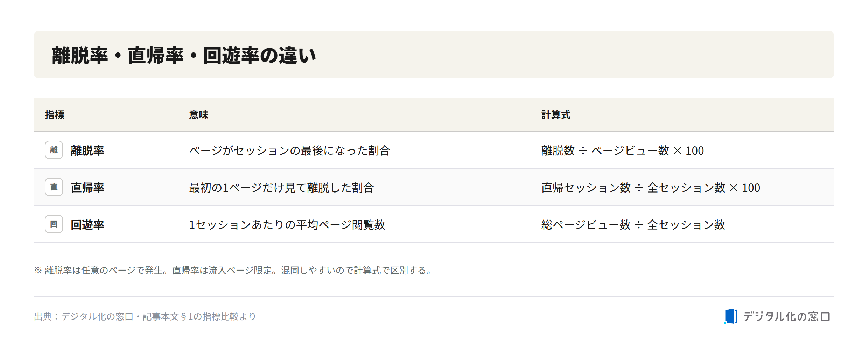Image resolution: width=868 pixels, height=357 pixels.
Task: Click the 離脱数 ÷ ページビュー数 × 100 formula
Action: tap(623, 150)
